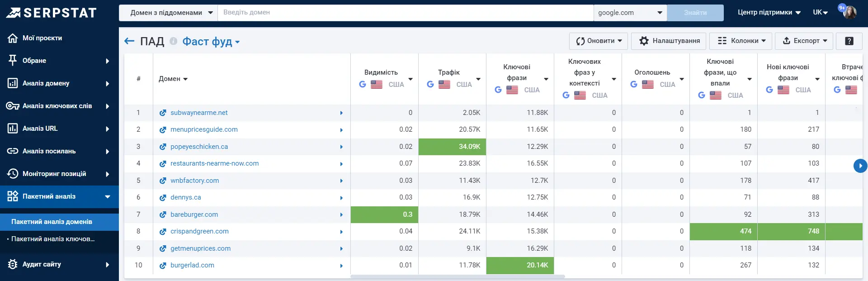Open Видимість column sort arrow
Image resolution: width=868 pixels, height=281 pixels.
click(410, 79)
